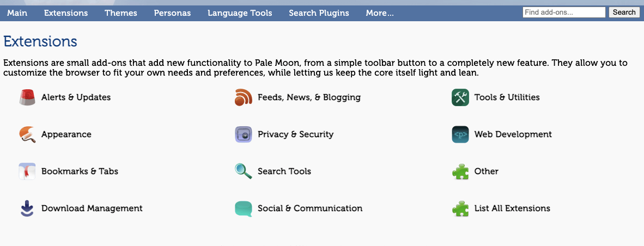Click the red siren Alerts & Updates icon
The image size is (644, 246).
27,97
